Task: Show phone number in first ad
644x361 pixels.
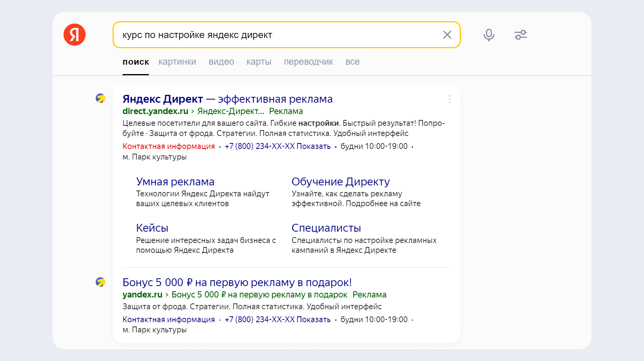Action: coord(278,146)
